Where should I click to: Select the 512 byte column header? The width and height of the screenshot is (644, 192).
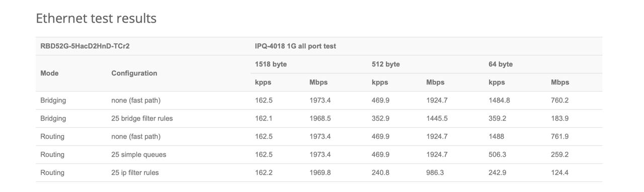[386, 64]
